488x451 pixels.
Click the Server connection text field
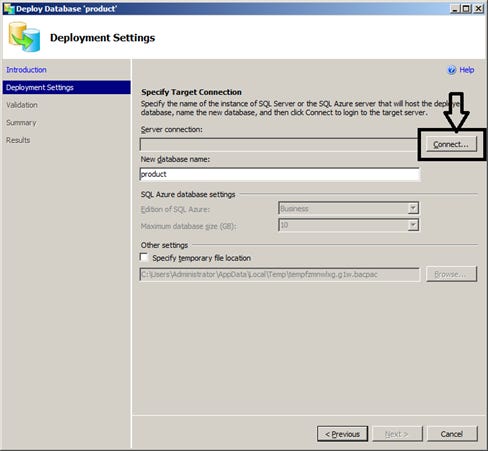279,145
